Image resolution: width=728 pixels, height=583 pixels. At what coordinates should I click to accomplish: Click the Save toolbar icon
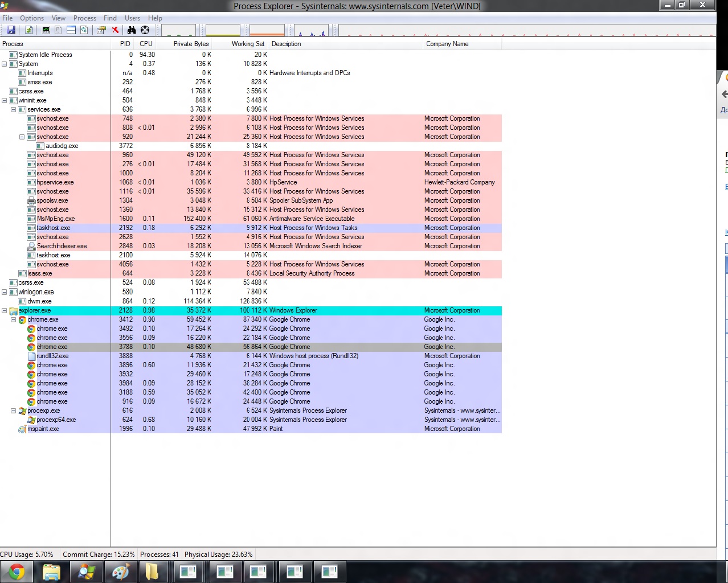coord(11,30)
